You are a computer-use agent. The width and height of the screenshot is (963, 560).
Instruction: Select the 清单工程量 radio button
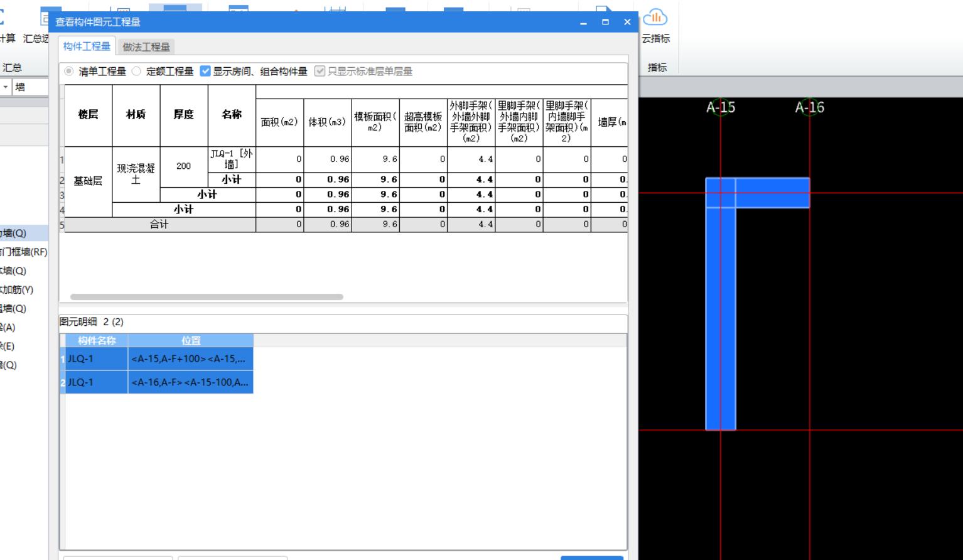[69, 72]
